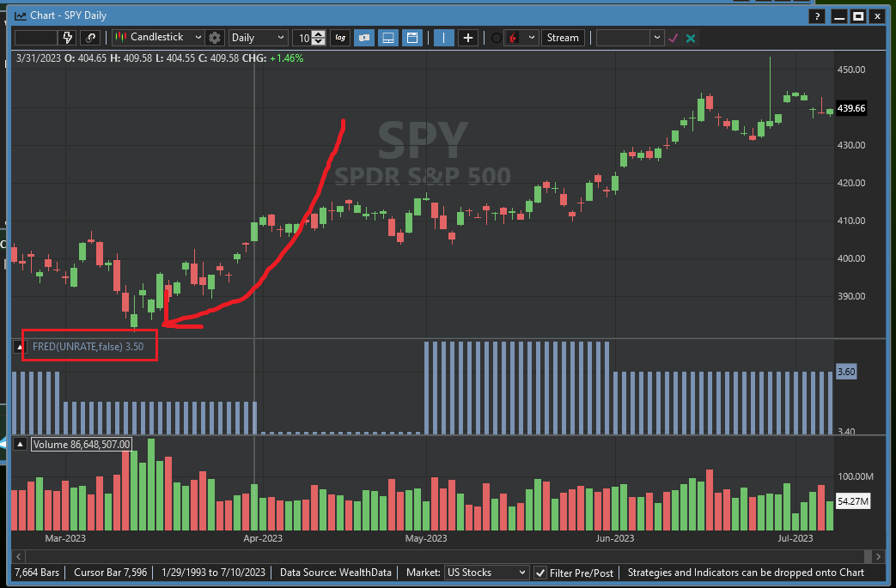Screen dimensions: 896x588
Task: Open the empty combo box right of Stream
Action: pos(630,38)
